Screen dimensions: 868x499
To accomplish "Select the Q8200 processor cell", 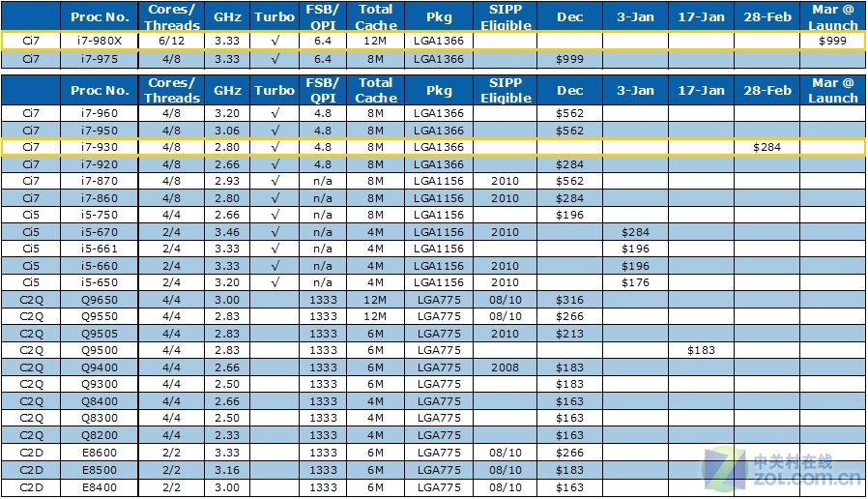I will point(100,435).
